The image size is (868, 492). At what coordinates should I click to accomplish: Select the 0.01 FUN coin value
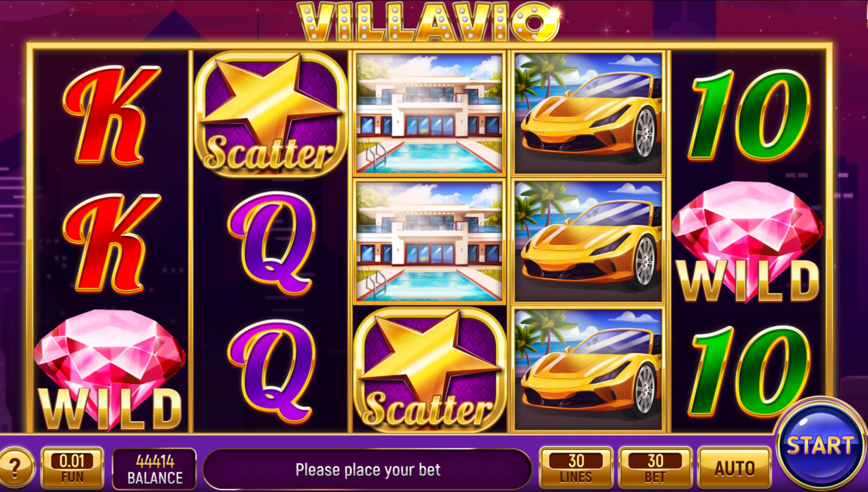point(72,468)
